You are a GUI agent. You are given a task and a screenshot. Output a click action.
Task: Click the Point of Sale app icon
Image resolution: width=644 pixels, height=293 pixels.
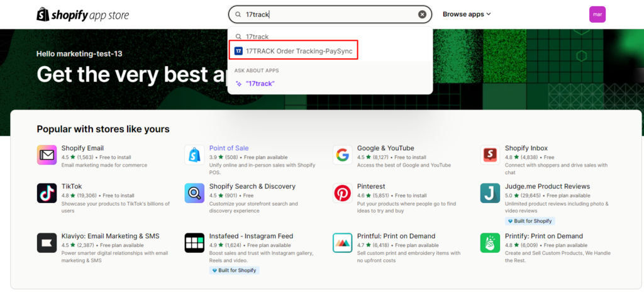click(x=195, y=155)
